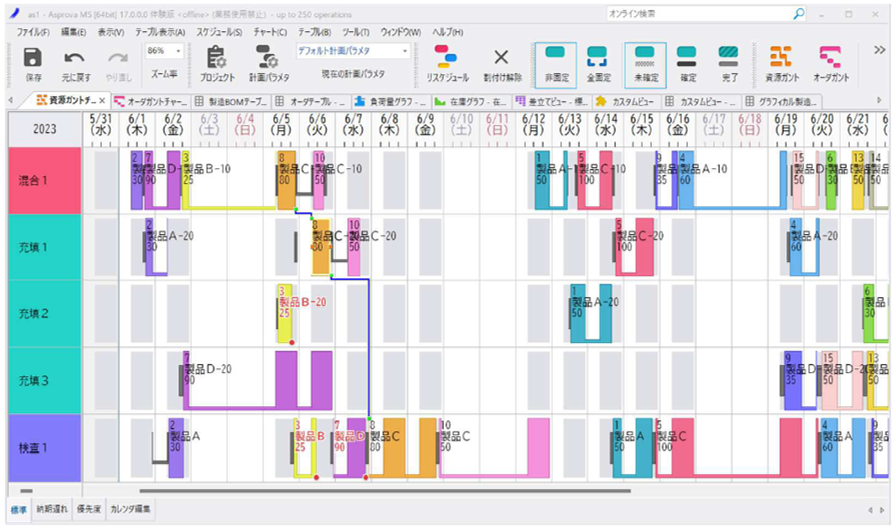Expand the toolbar overflow chevron
896x530 pixels.
[879, 51]
